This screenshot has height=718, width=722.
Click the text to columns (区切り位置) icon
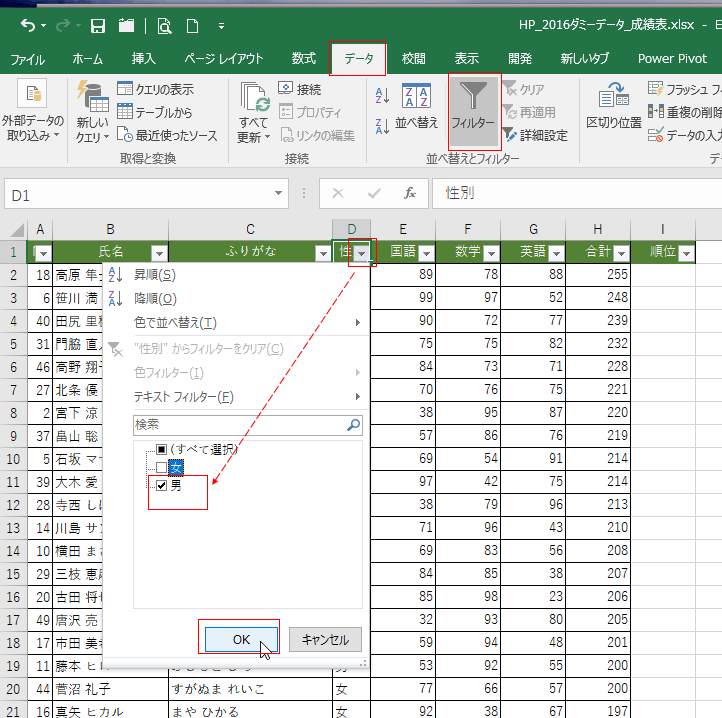613,108
